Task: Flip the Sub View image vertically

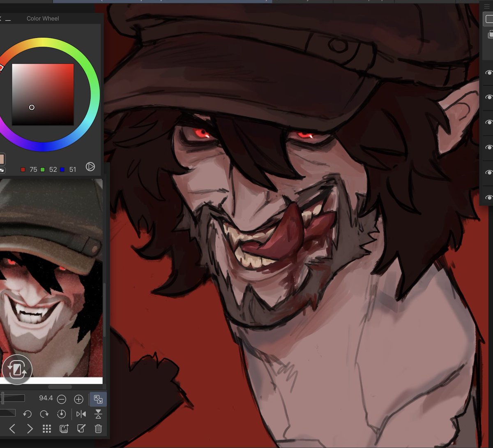Action: click(98, 414)
